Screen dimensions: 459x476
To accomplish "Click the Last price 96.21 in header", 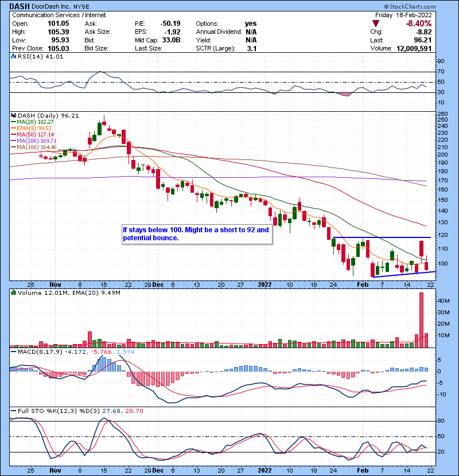I will (x=422, y=40).
